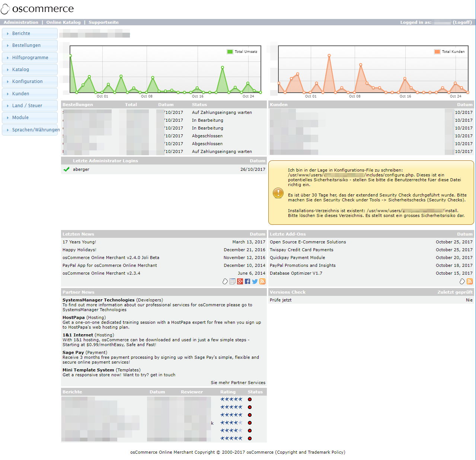
Task: Open osCommerce site icon under Letzten News
Action: pos(225,281)
